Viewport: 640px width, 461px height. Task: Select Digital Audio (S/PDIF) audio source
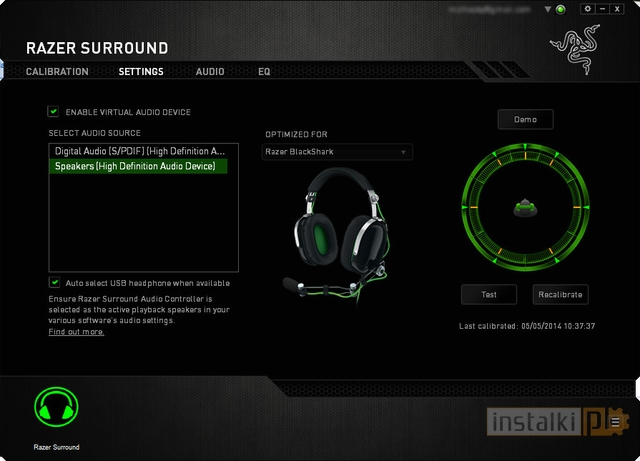(x=138, y=151)
